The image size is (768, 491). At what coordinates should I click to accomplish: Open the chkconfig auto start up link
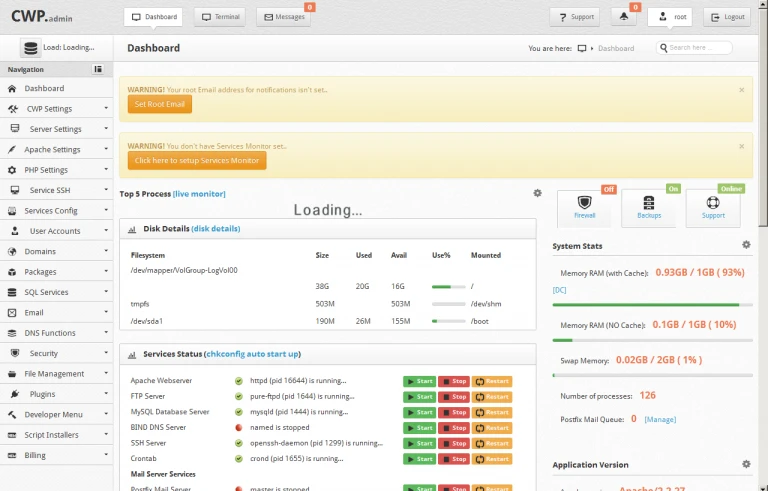point(252,354)
